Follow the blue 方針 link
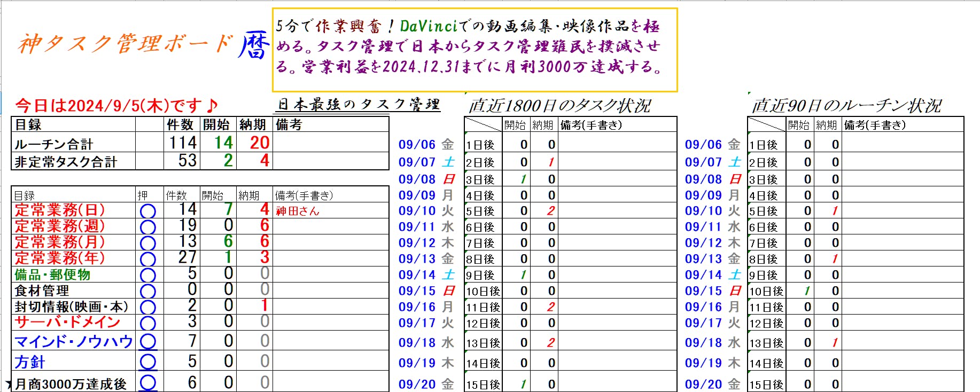This screenshot has height=392, width=980. [30, 362]
